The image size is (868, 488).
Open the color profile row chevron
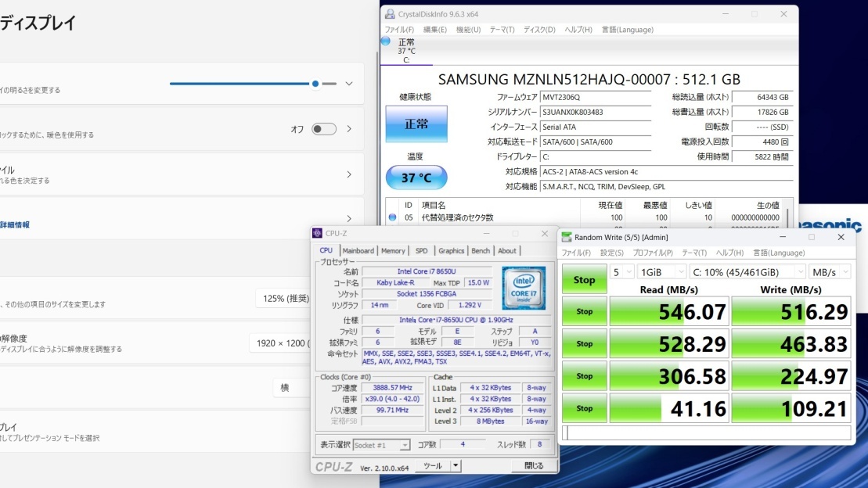click(x=349, y=174)
